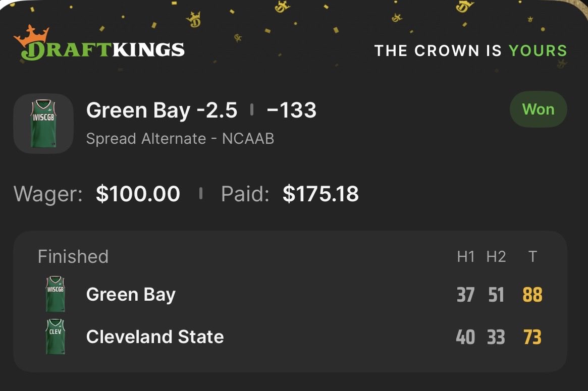Click the Won status badge
This screenshot has width=588, height=391.
538,109
